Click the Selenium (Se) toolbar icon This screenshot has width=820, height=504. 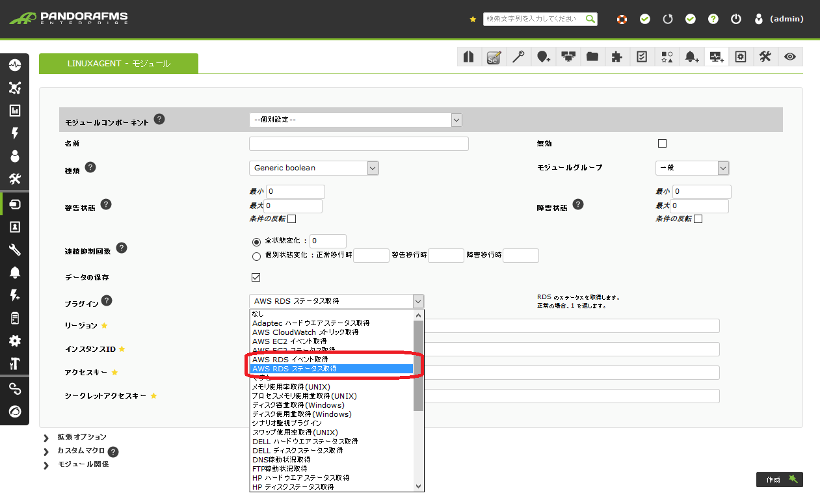[x=494, y=57]
